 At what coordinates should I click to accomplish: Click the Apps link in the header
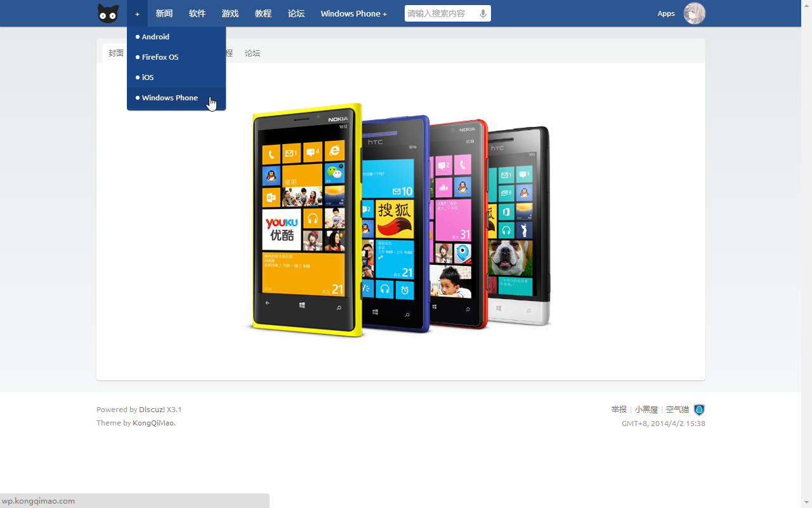666,13
